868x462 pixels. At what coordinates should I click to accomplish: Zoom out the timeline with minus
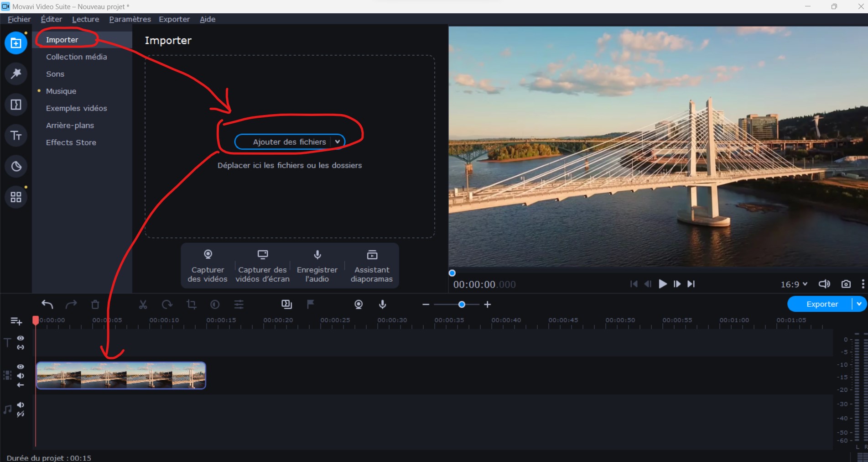pyautogui.click(x=426, y=304)
